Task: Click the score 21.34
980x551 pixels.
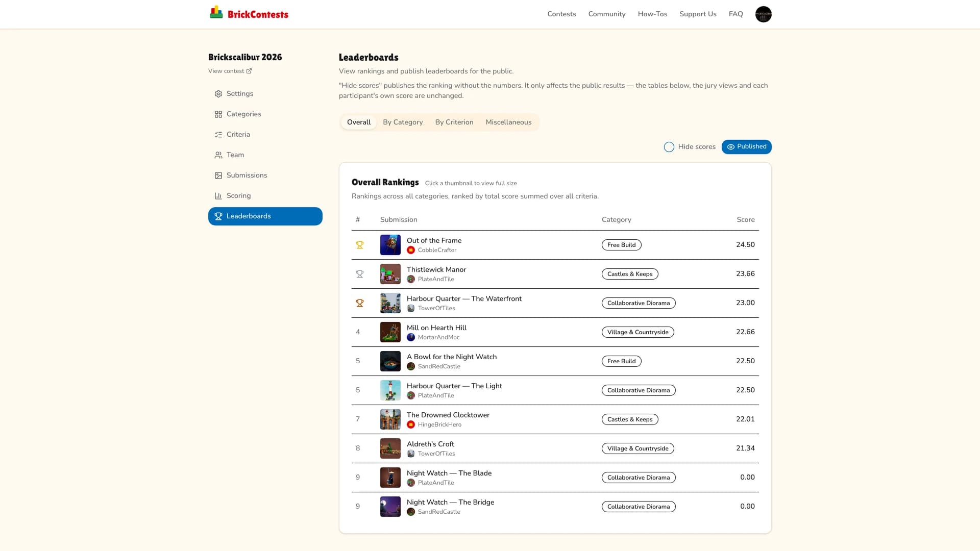Action: coord(745,448)
